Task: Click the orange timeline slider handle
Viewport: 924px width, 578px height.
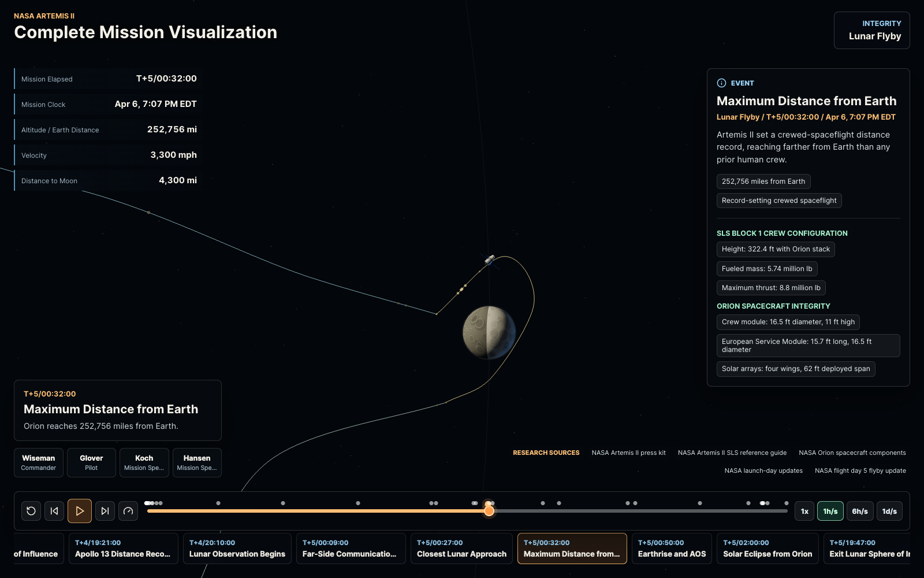Action: click(x=489, y=511)
